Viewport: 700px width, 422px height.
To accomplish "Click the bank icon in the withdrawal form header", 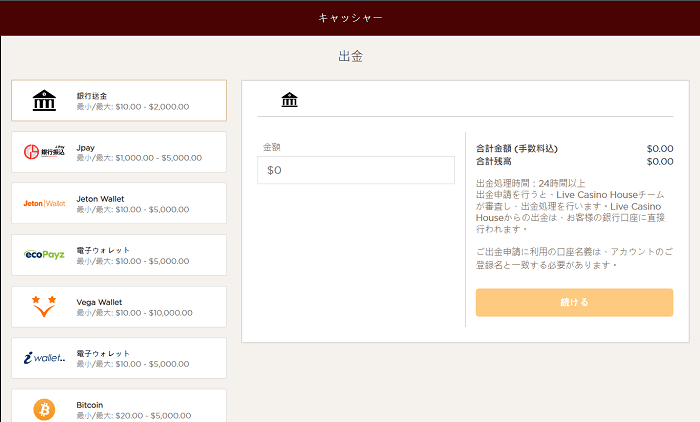I will click(289, 100).
